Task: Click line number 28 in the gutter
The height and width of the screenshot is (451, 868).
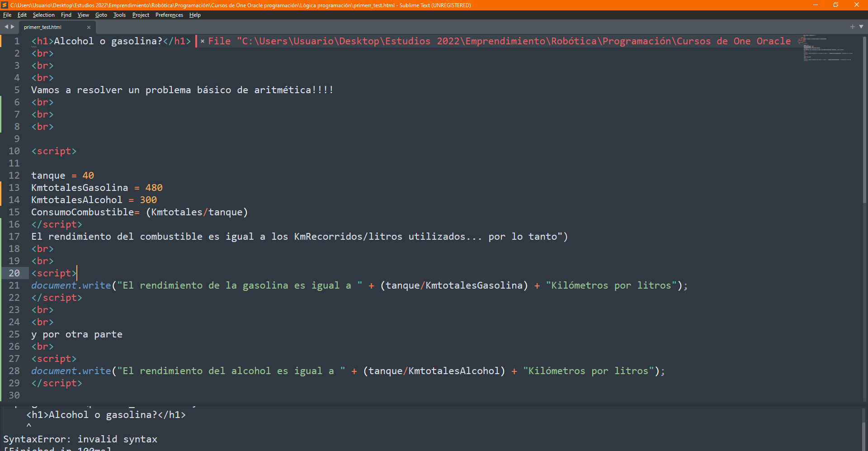Action: coord(14,371)
